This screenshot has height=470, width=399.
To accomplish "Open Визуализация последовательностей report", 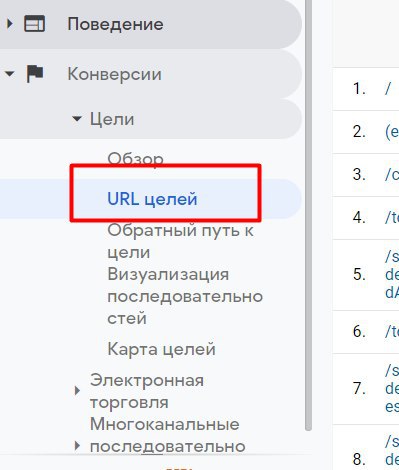I will [185, 296].
